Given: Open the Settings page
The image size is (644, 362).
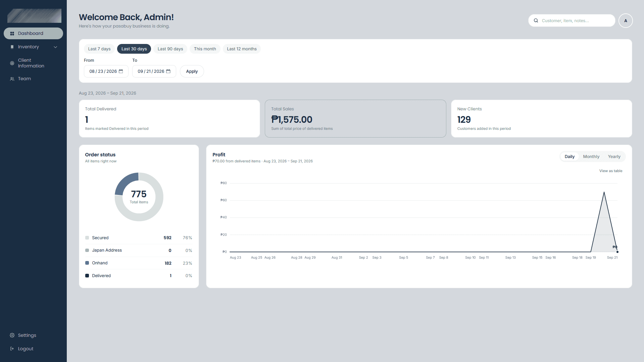Looking at the screenshot, I should point(33,335).
